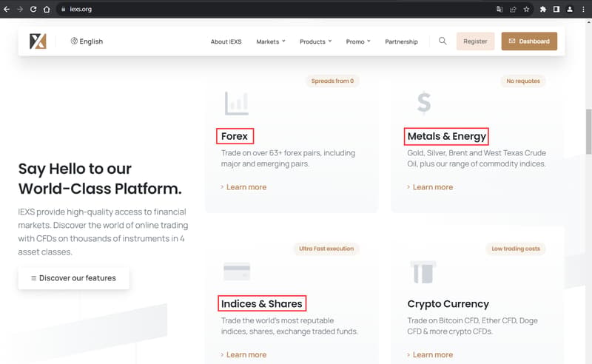Click the browser back arrow
The image size is (592, 364).
[x=7, y=9]
